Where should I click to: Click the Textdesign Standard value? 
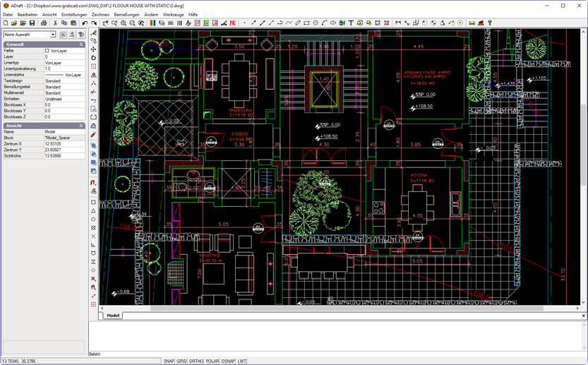pyautogui.click(x=64, y=80)
